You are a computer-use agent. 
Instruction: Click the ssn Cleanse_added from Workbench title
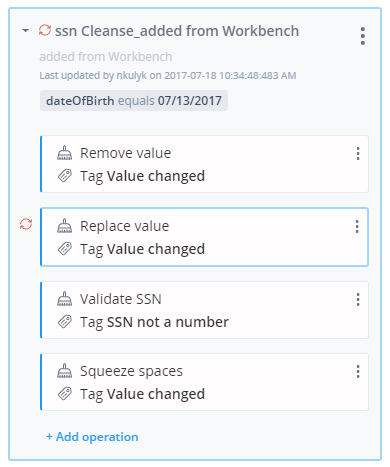point(177,31)
